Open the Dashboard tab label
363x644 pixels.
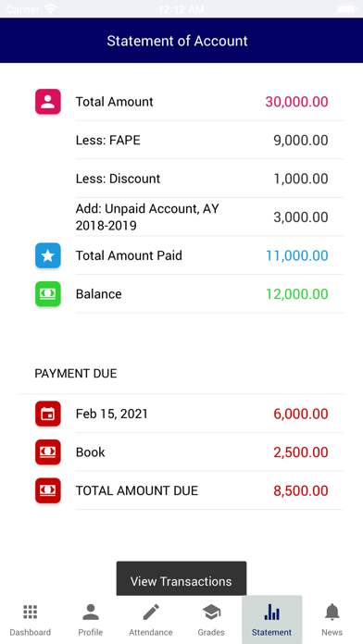tap(30, 632)
